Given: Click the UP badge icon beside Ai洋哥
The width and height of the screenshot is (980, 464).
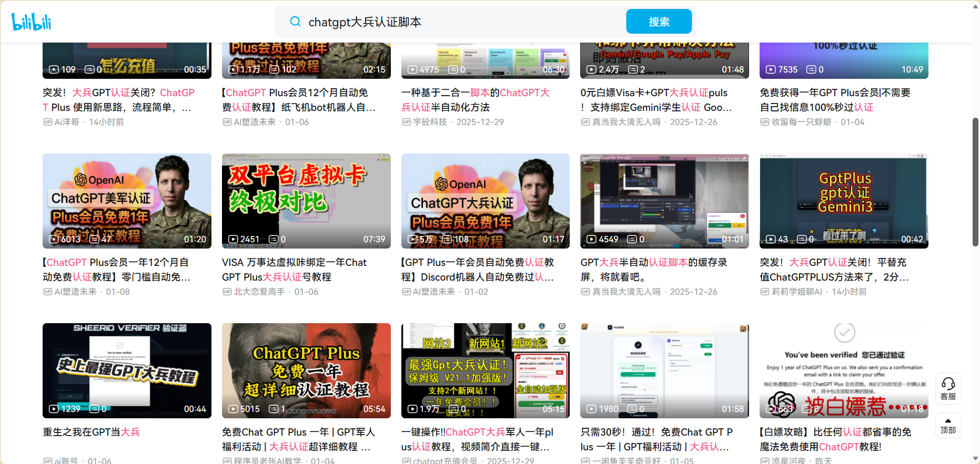Looking at the screenshot, I should (47, 122).
